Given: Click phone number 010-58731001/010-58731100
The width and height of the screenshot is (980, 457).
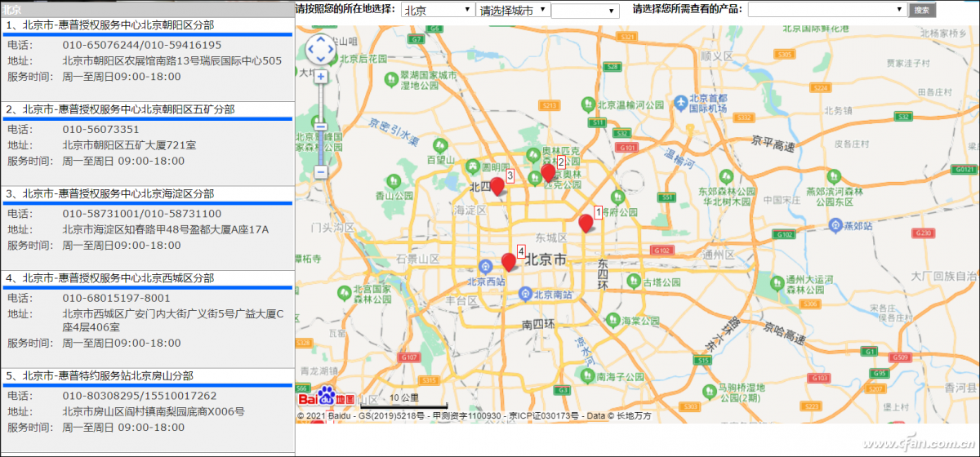Looking at the screenshot, I should [142, 214].
